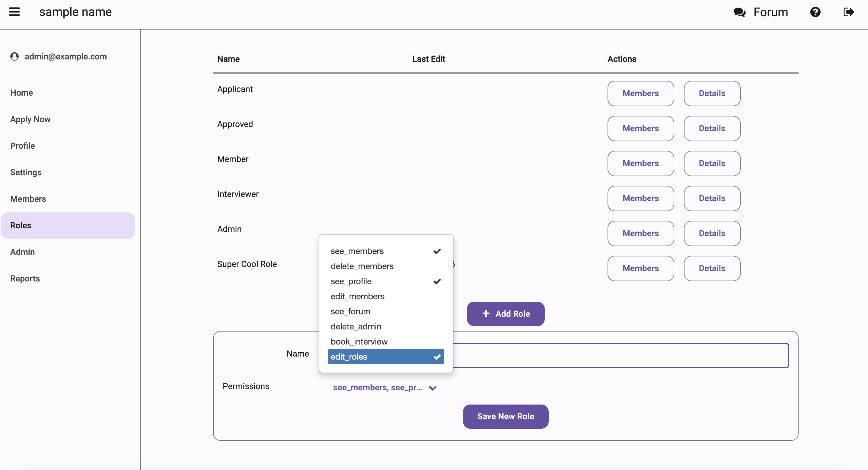Toggle the delete_admin permission option
Image resolution: width=868 pixels, height=470 pixels.
coord(386,326)
